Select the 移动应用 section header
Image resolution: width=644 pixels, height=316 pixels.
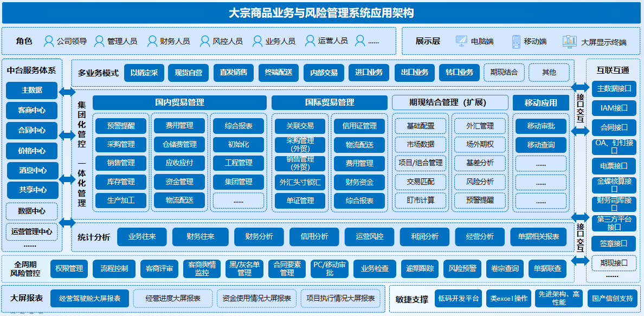tap(540, 102)
